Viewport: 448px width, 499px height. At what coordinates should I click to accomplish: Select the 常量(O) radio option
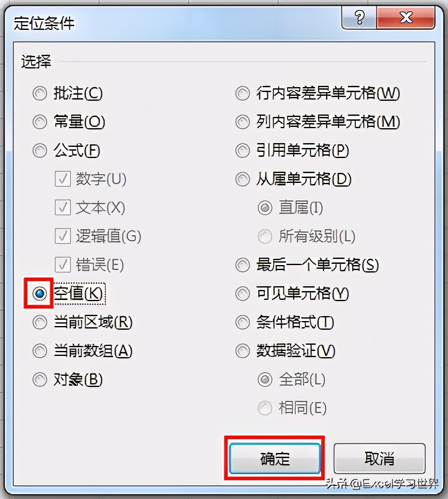40,122
